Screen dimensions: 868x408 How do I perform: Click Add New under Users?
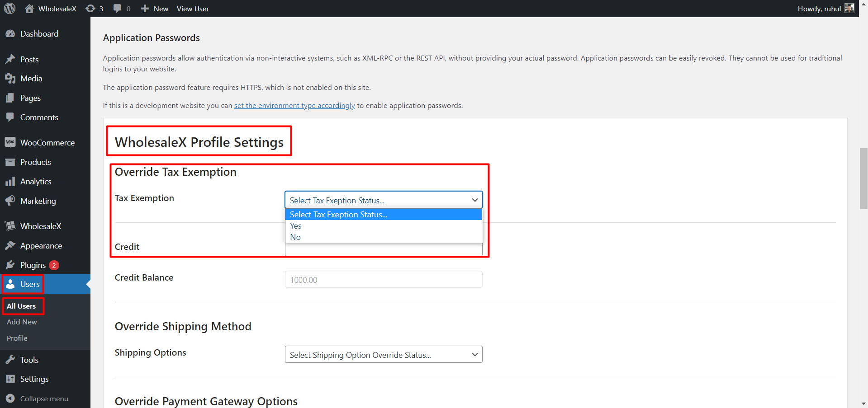(21, 322)
